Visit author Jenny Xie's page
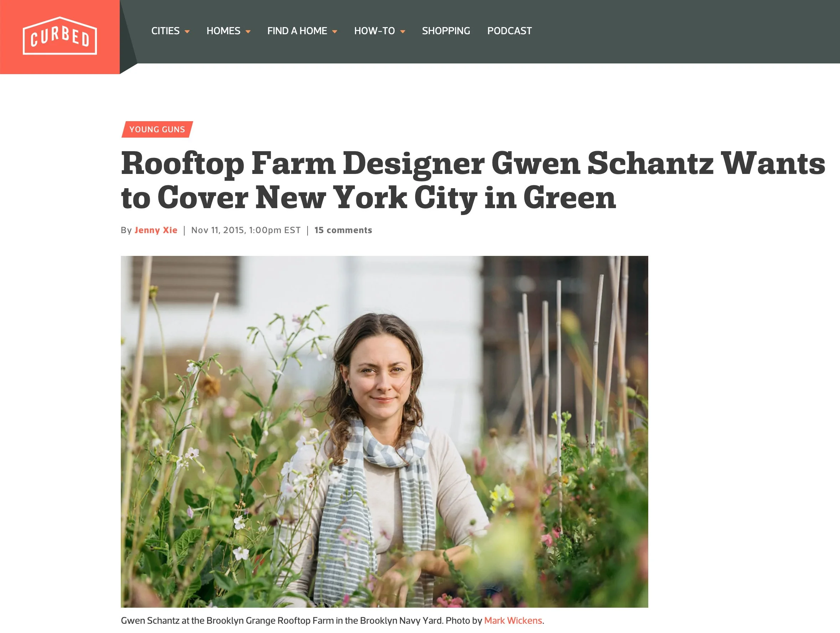 [156, 230]
